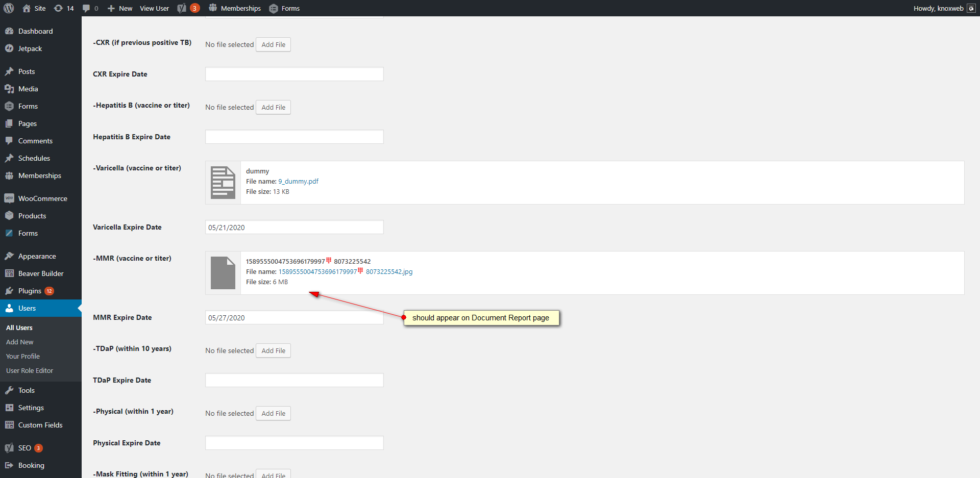
Task: Open User Role Editor submenu item
Action: pos(30,370)
